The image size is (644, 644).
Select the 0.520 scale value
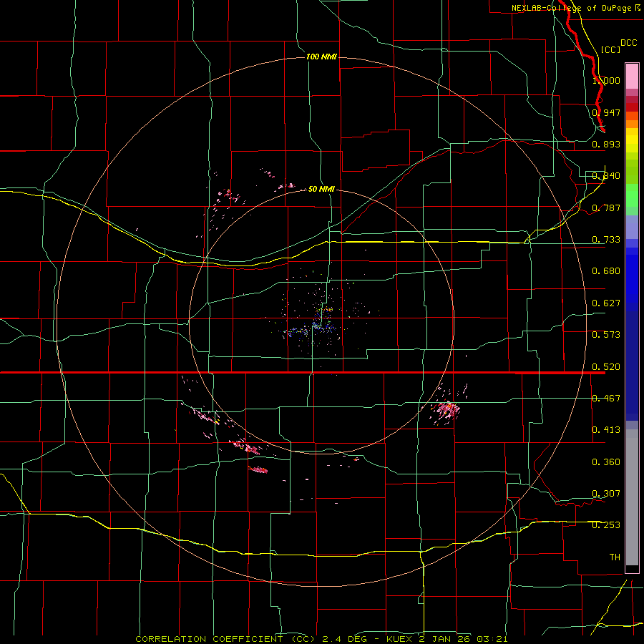(606, 366)
